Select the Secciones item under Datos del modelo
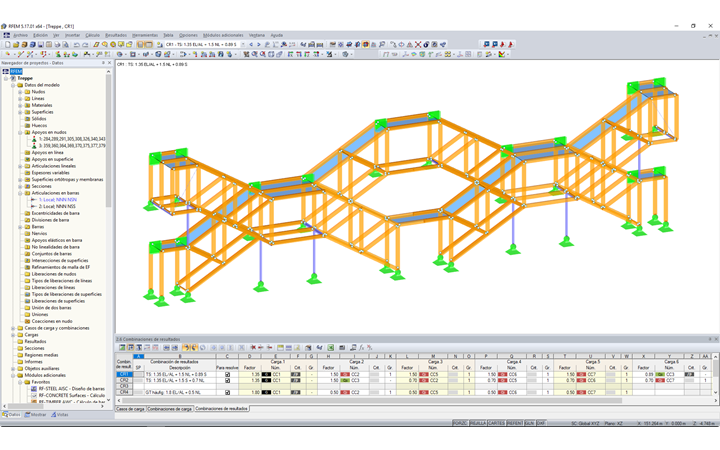 41,186
